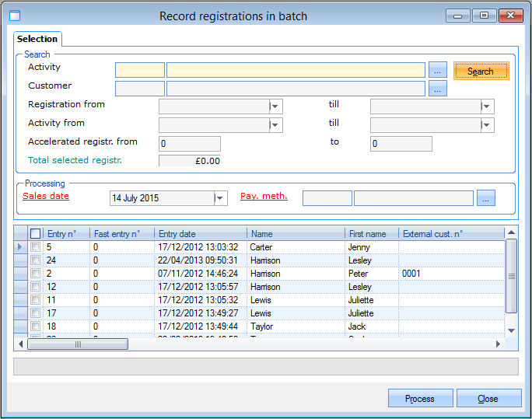Click the browse button next to Activity field
Viewport: 532px width, 419px height.
(x=438, y=71)
